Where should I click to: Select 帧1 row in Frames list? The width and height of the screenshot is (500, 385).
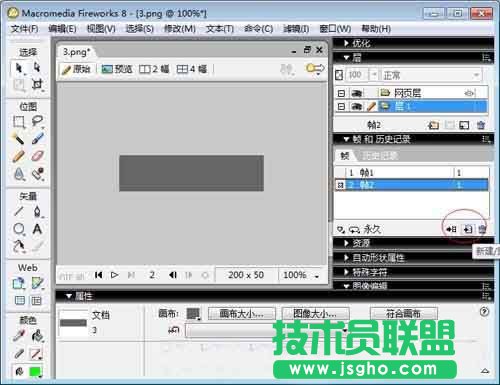click(x=412, y=173)
